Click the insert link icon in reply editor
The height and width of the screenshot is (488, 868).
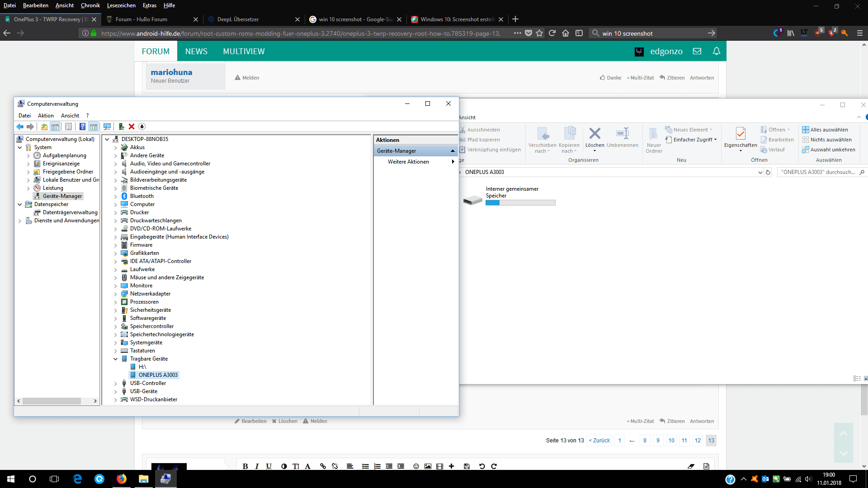click(323, 466)
